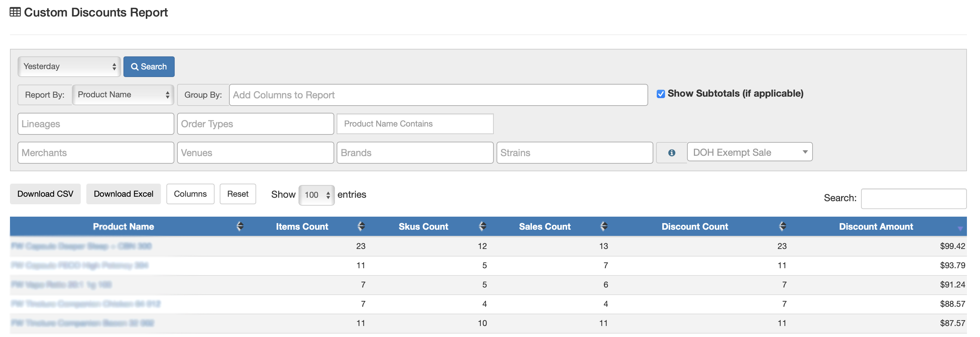The height and width of the screenshot is (337, 980).
Task: Click the Discount Count sort arrows
Action: [782, 226]
